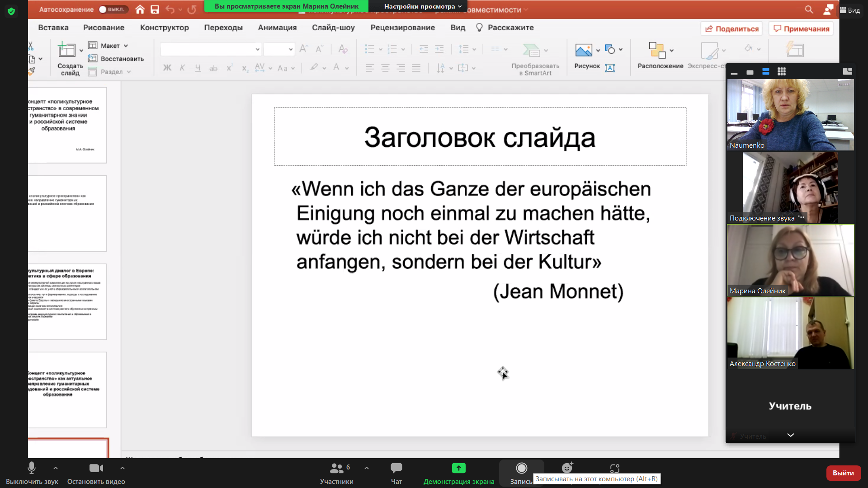Select first slide thumbnail in panel
The height and width of the screenshot is (488, 868).
[67, 125]
